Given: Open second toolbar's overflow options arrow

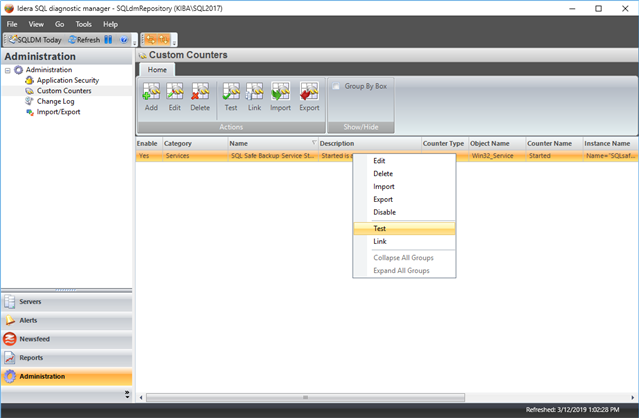Looking at the screenshot, I should pyautogui.click(x=174, y=42).
